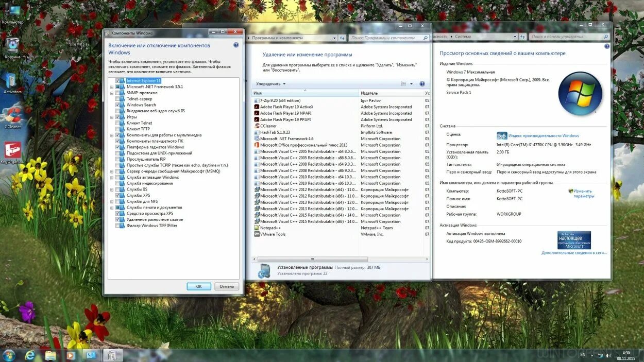Click the volume icon in system tray

click(x=608, y=355)
